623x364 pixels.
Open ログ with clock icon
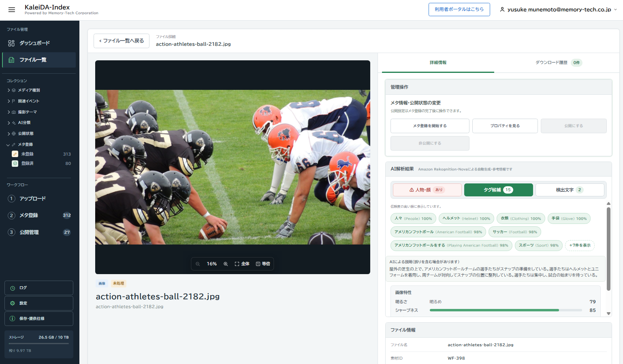click(39, 288)
